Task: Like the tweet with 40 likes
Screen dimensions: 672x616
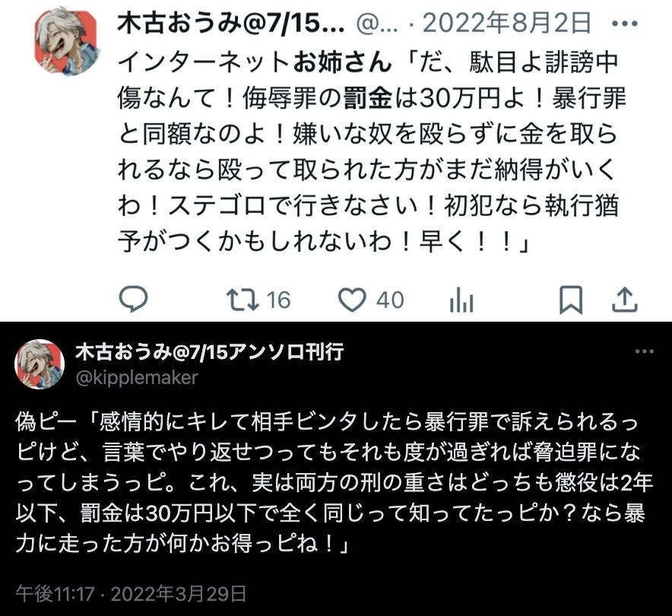Action: pos(352,300)
